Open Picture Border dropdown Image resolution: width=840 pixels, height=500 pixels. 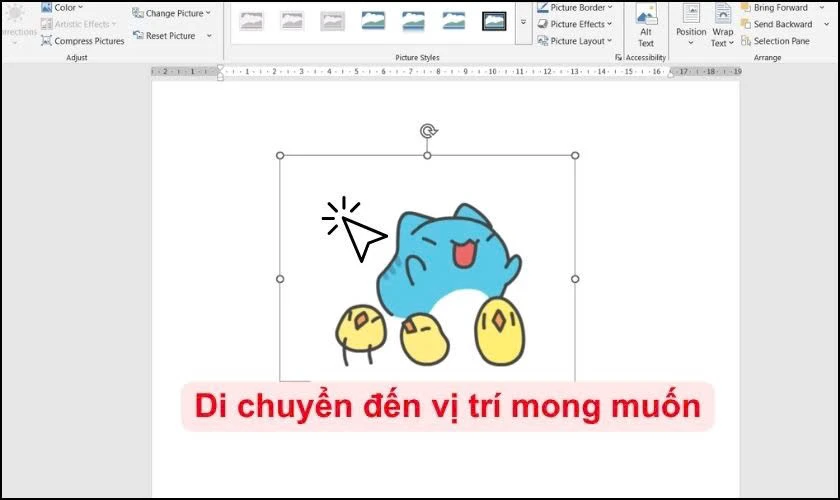[x=575, y=8]
